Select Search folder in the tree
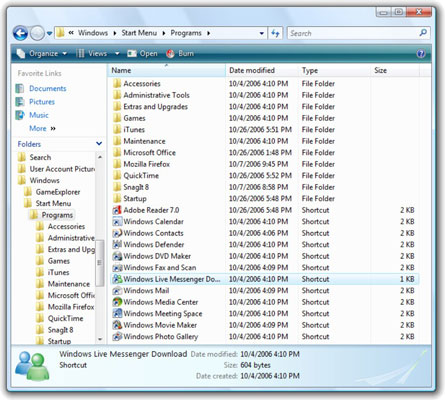This screenshot has height=400, width=445. pos(40,157)
